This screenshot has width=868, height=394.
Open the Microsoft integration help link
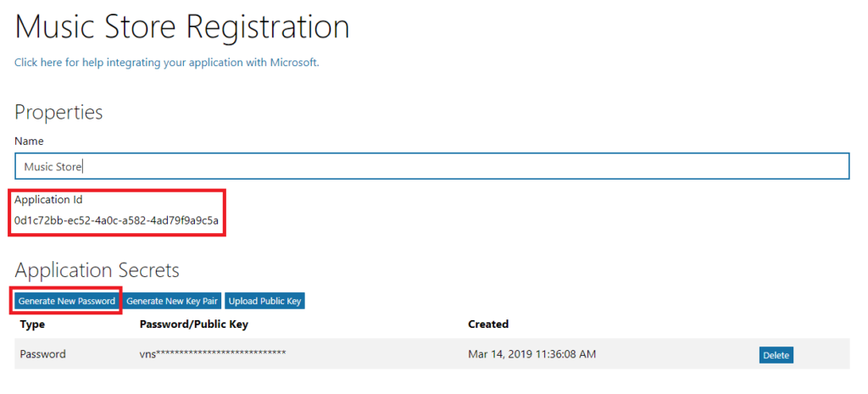click(167, 63)
